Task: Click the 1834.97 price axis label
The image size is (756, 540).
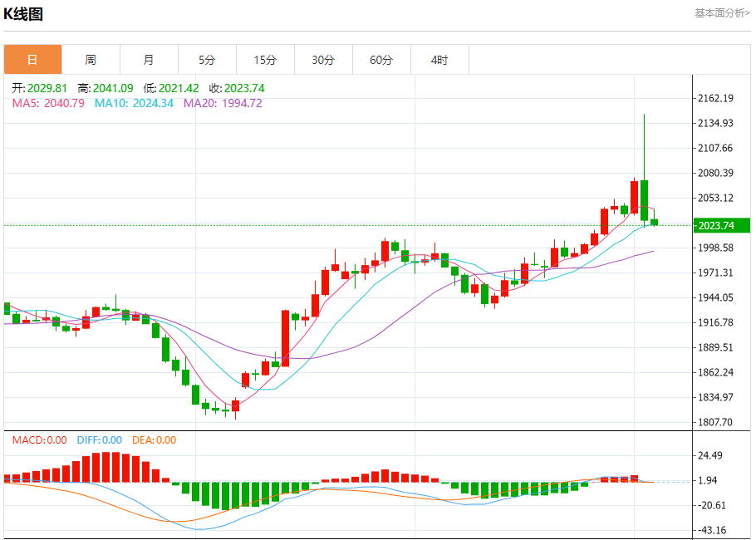Action: 715,397
